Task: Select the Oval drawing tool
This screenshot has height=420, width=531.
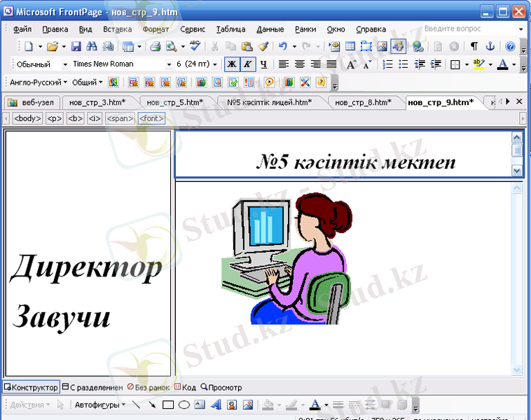Action: coord(184,405)
